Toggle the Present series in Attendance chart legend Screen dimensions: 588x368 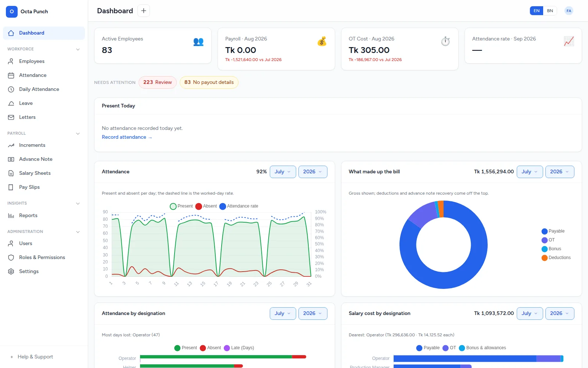coord(181,206)
